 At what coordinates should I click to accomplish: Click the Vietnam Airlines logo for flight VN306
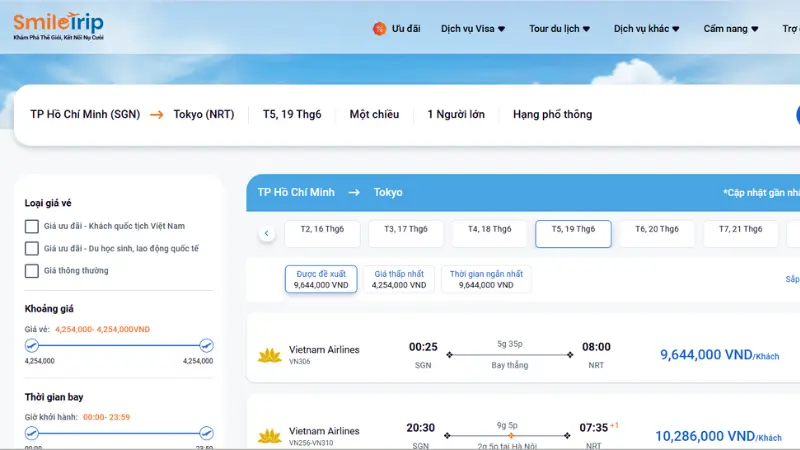[x=269, y=356]
